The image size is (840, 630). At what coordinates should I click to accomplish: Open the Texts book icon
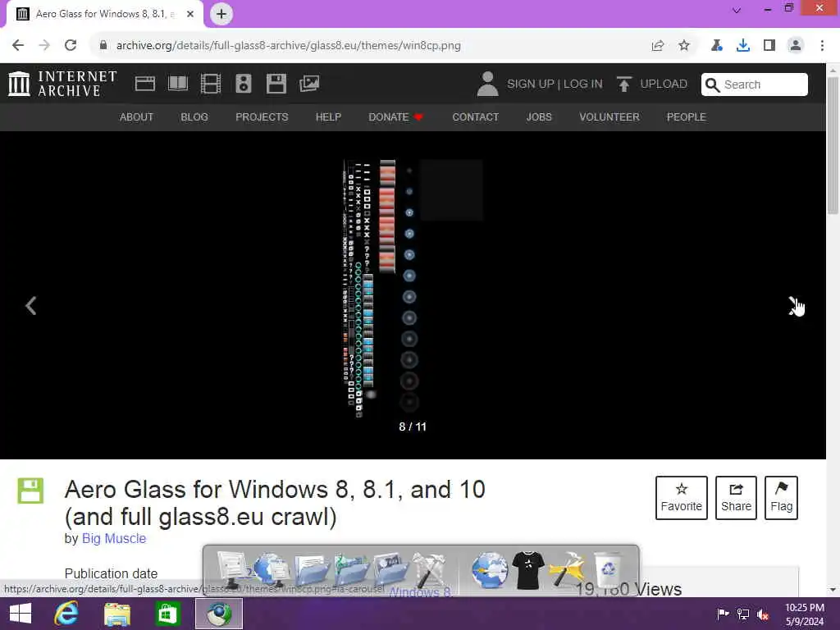(x=178, y=84)
